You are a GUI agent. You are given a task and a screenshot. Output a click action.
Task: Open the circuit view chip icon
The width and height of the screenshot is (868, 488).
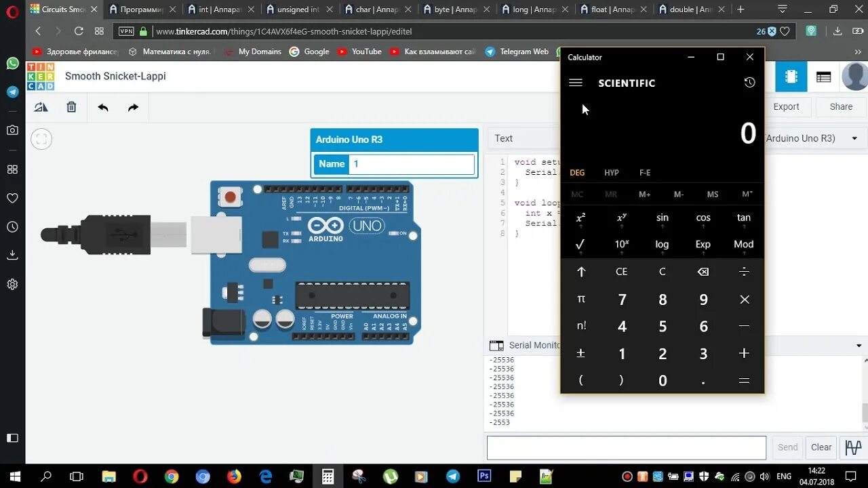(791, 77)
